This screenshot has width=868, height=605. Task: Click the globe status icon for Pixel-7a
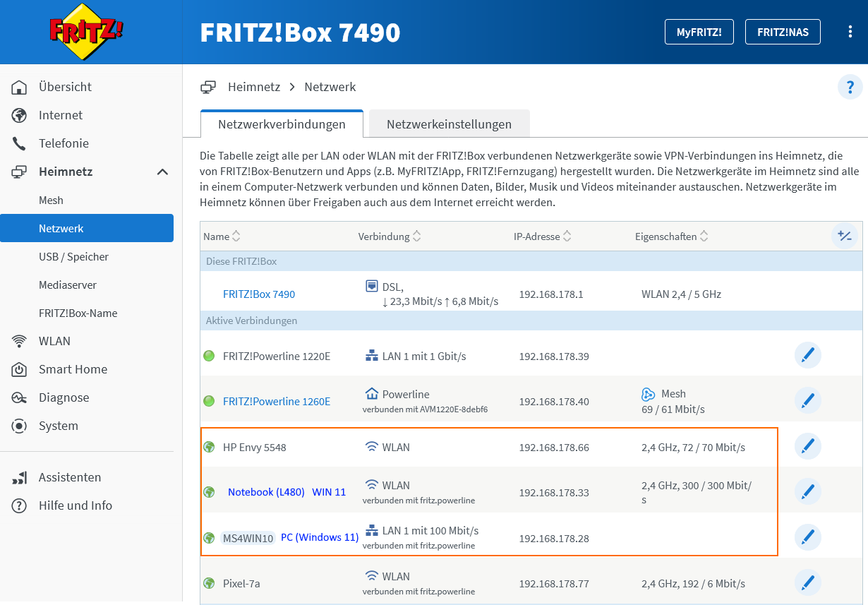(x=209, y=583)
